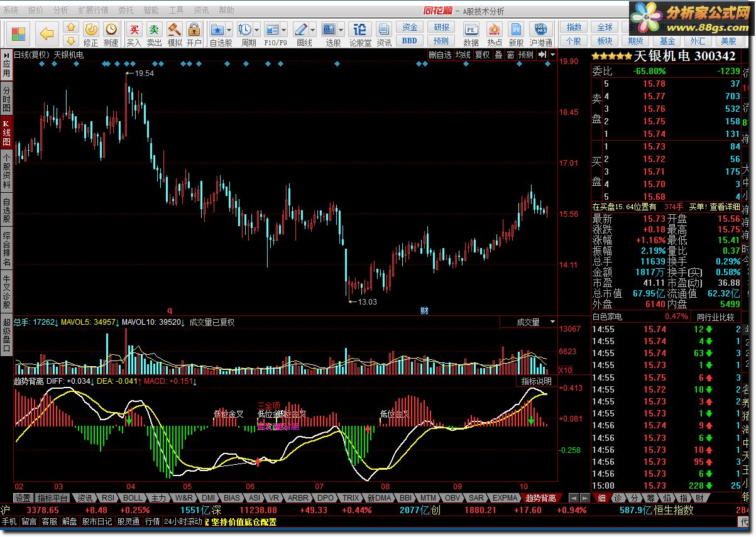Click 同行业比较 industry comparison
Viewport: 756px width, 537px height.
(715, 317)
